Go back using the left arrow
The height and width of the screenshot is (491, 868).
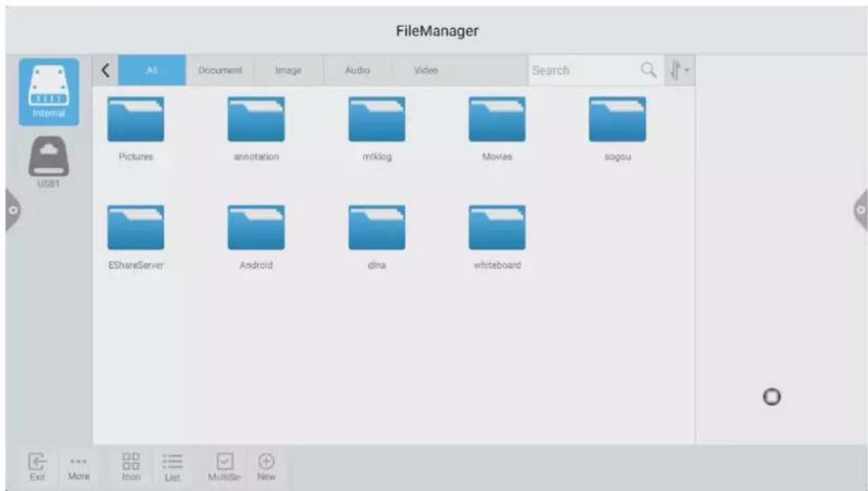point(105,70)
